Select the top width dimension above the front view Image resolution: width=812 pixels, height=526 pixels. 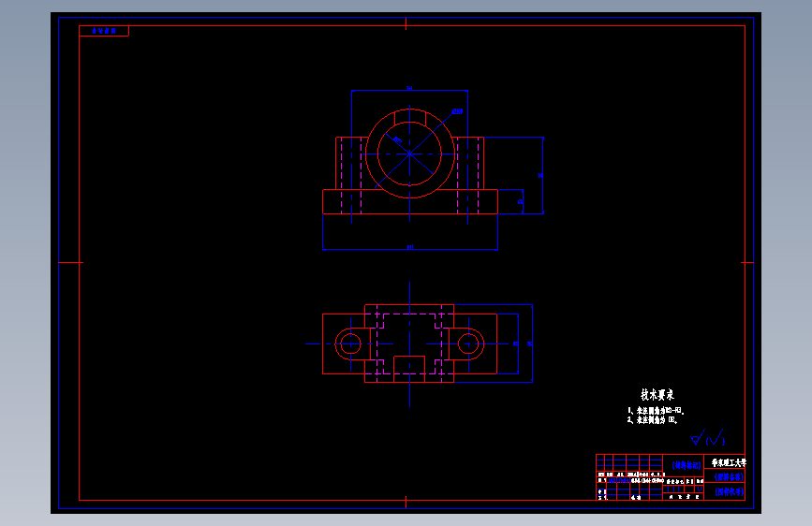[409, 89]
